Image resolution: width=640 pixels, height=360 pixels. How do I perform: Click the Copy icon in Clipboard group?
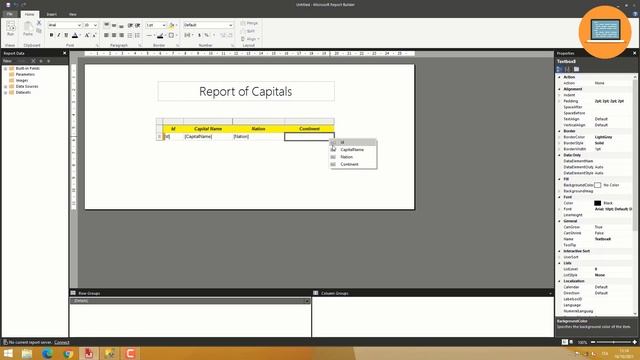point(39,31)
